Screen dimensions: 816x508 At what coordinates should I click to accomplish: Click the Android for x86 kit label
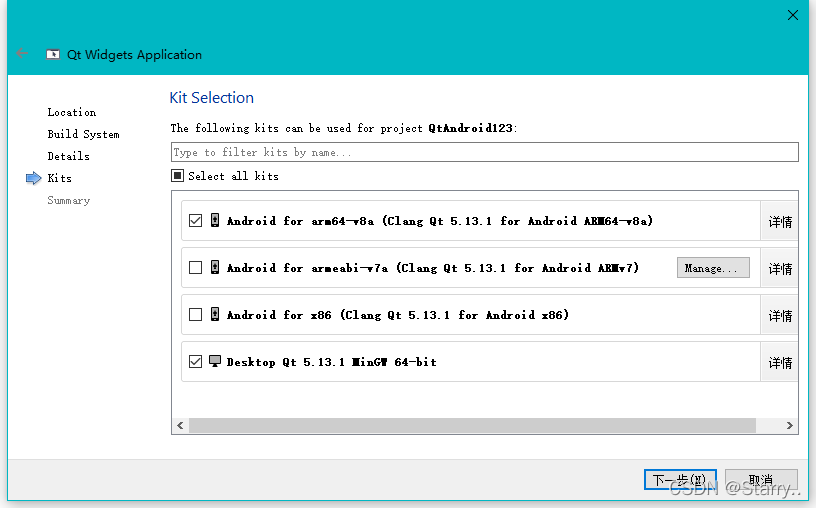[398, 314]
